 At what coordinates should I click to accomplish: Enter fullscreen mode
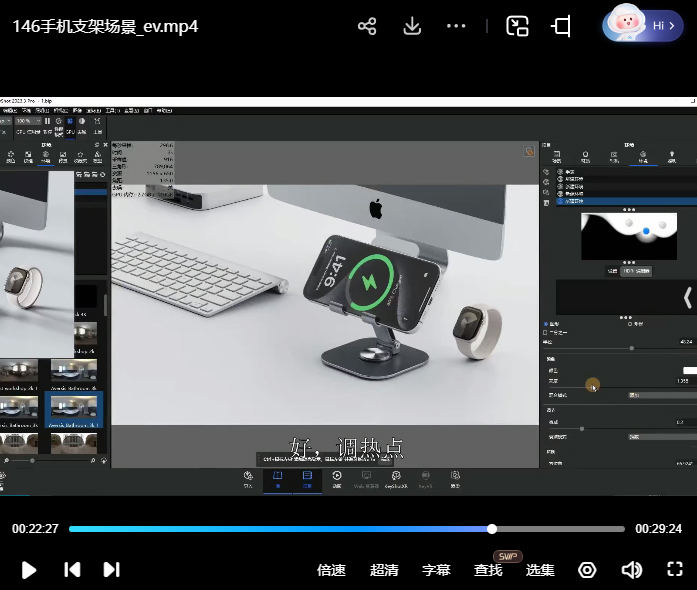(x=675, y=569)
